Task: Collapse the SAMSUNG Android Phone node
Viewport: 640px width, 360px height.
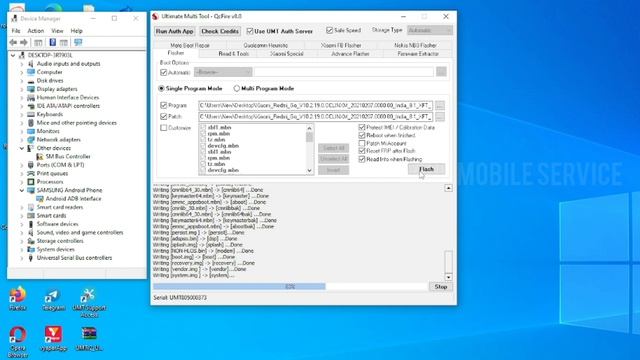Action: tap(22, 190)
